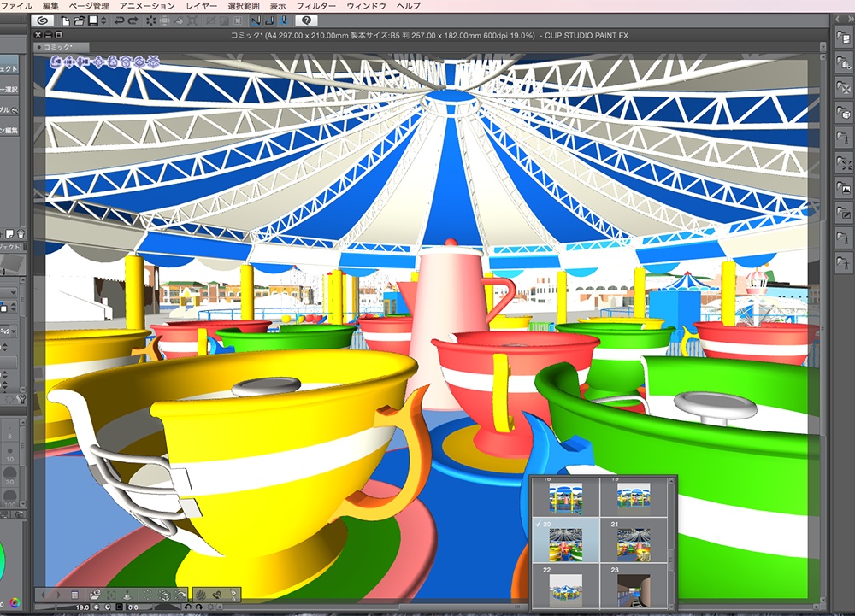Click the camera zoom manipulator icon
Viewport: 855px width, 616px height.
point(84,62)
